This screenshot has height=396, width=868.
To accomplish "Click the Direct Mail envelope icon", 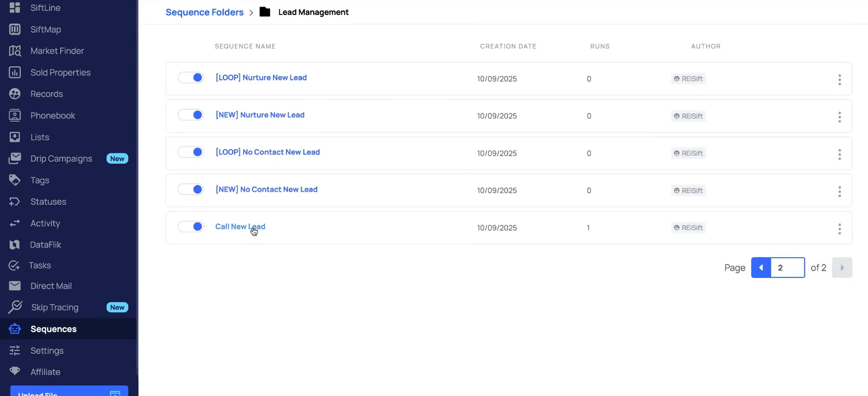I will (x=14, y=286).
